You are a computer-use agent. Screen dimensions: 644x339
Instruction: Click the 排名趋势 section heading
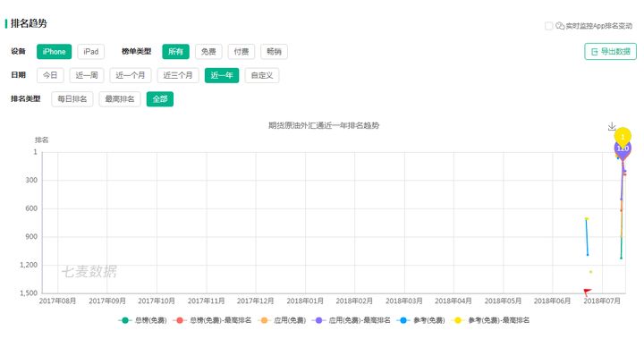pyautogui.click(x=29, y=23)
